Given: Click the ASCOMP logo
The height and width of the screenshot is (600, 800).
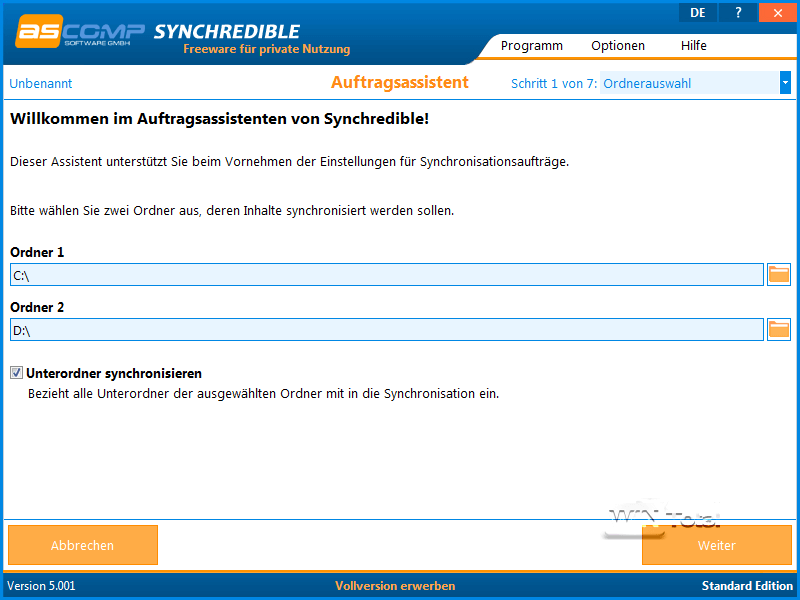Looking at the screenshot, I should click(x=80, y=33).
